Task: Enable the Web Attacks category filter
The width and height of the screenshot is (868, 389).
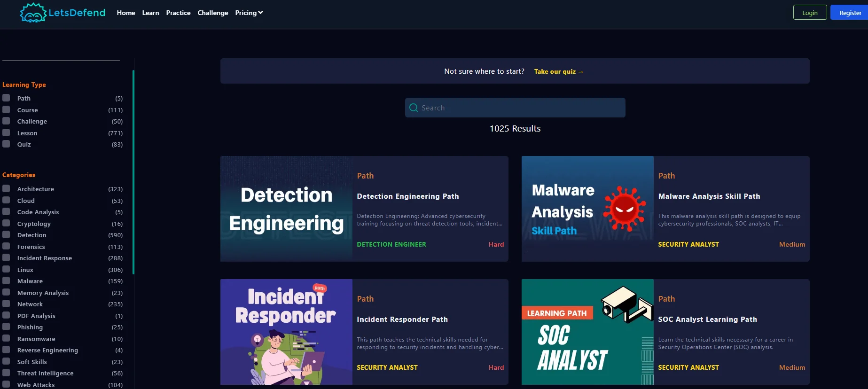Action: pyautogui.click(x=6, y=384)
